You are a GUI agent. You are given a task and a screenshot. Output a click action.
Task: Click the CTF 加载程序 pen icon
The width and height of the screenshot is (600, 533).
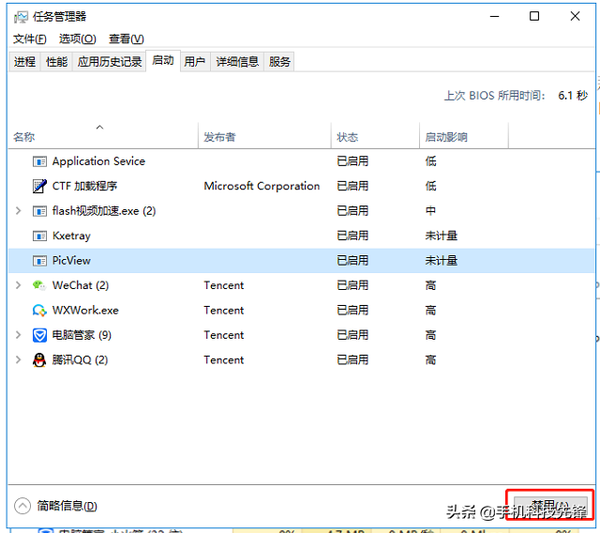pos(39,186)
